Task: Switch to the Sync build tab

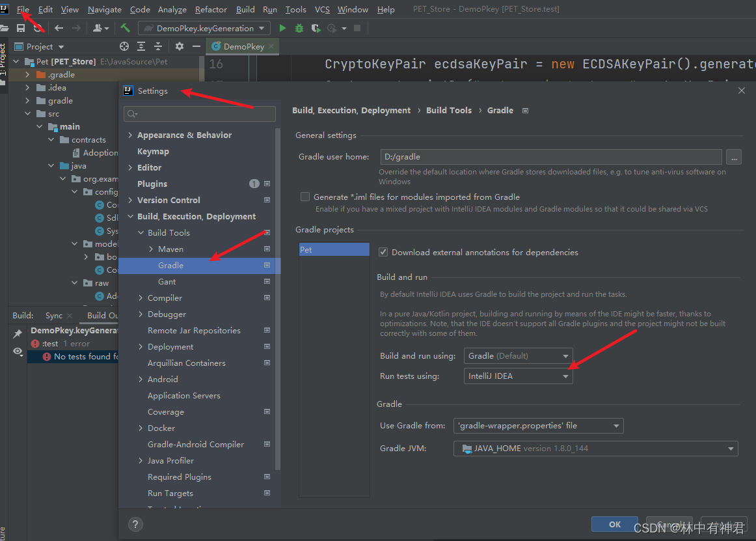Action: coord(53,316)
